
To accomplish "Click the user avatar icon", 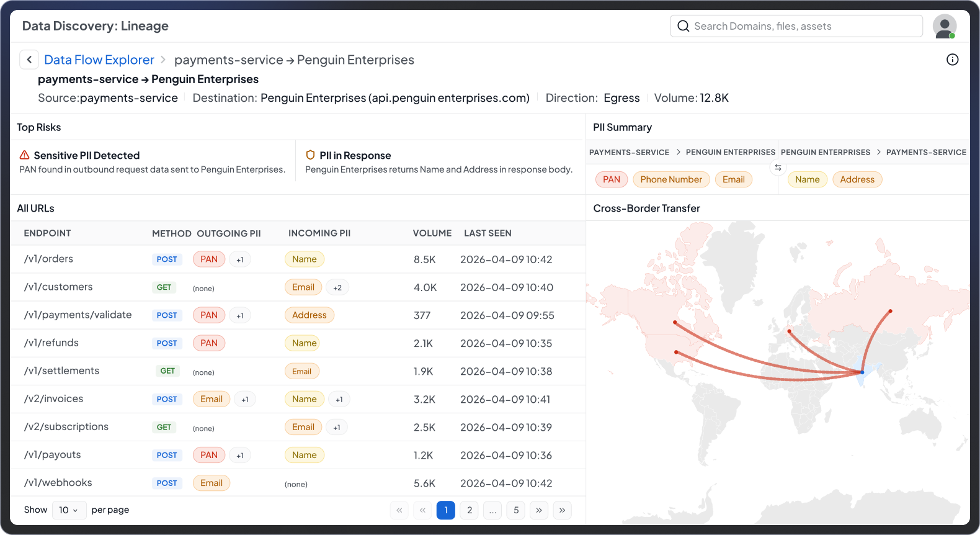I will click(945, 26).
